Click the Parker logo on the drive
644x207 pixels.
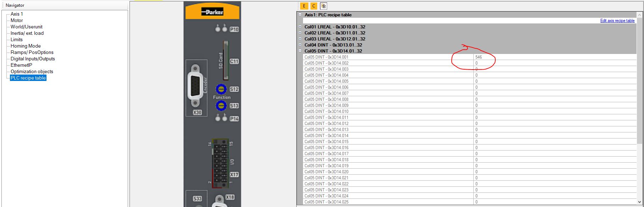pos(212,12)
